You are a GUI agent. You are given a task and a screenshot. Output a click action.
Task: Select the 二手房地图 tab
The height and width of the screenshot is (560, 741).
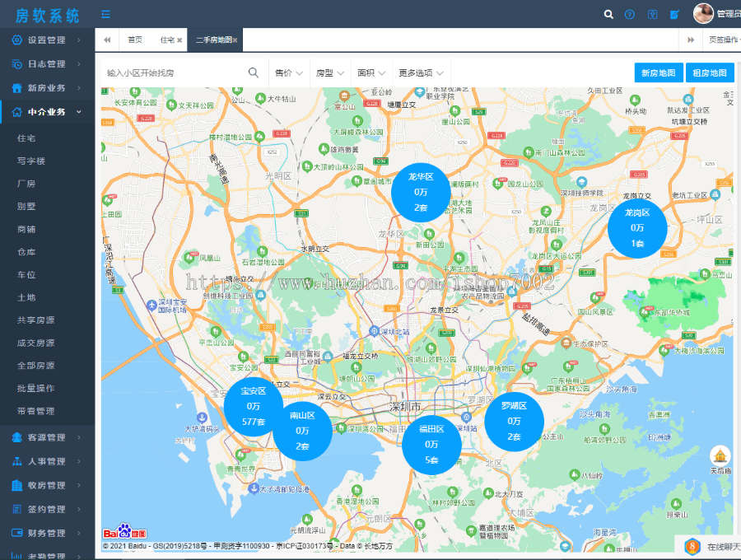click(x=213, y=40)
